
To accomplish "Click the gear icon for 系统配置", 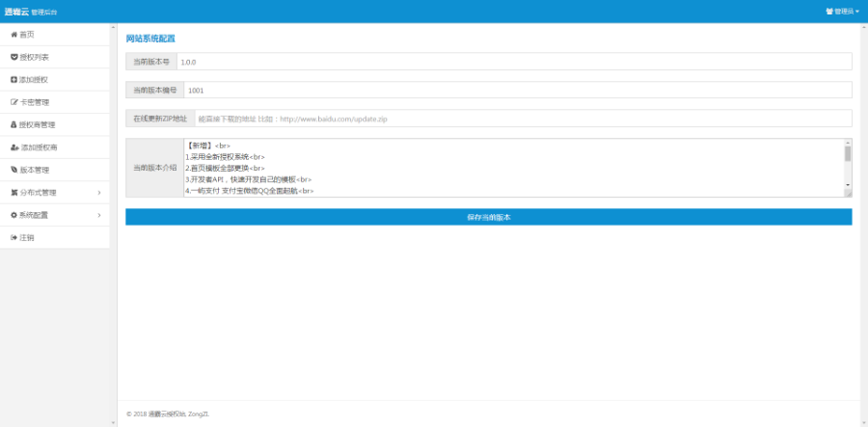I will pyautogui.click(x=14, y=215).
